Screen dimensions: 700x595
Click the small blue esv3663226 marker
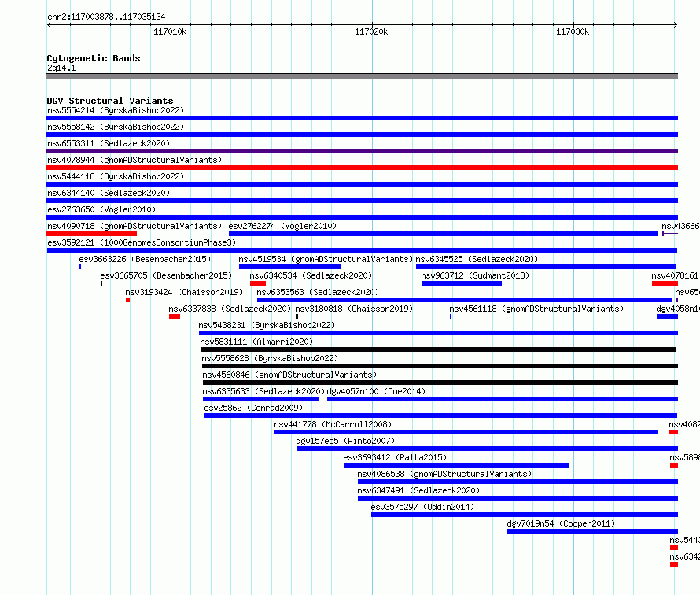(x=80, y=267)
